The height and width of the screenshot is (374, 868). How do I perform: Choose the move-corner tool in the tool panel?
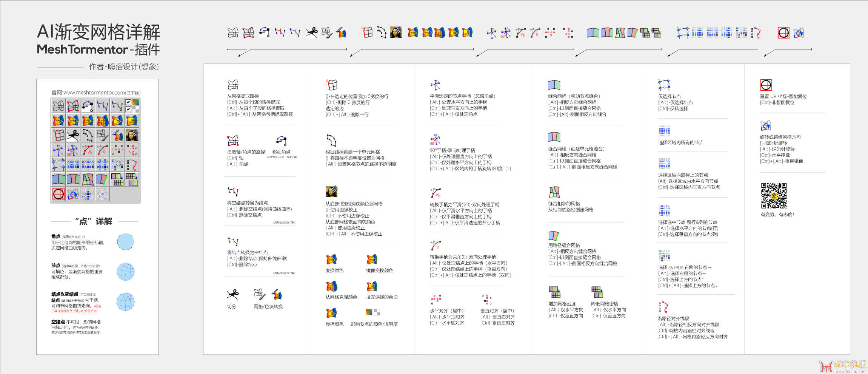88,106
